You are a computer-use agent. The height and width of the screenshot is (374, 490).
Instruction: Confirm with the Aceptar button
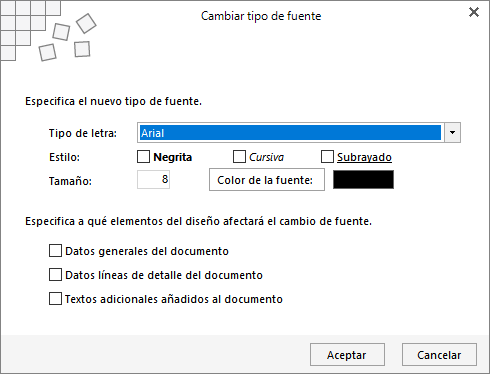coord(347,355)
